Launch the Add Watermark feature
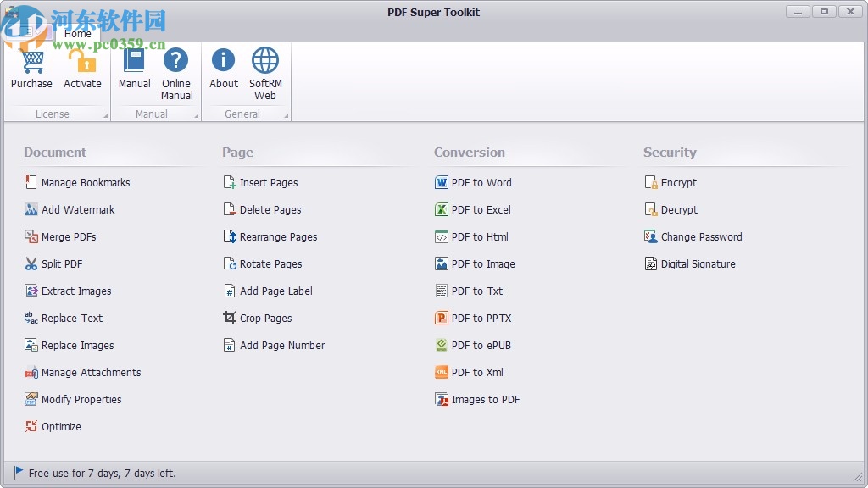 click(x=76, y=209)
